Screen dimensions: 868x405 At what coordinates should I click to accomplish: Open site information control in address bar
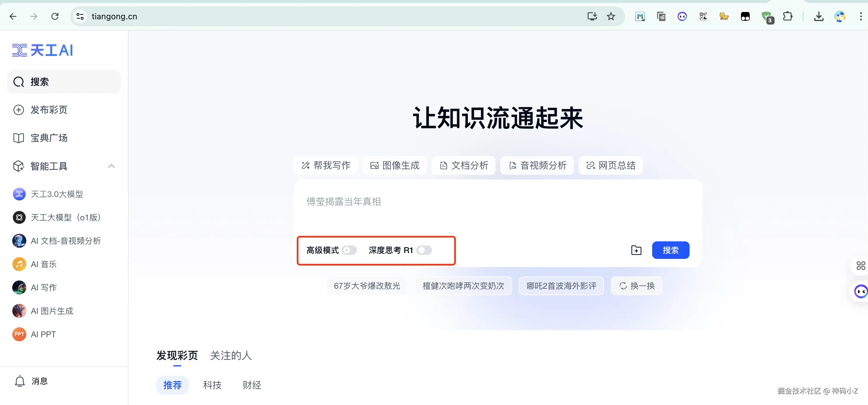point(80,16)
